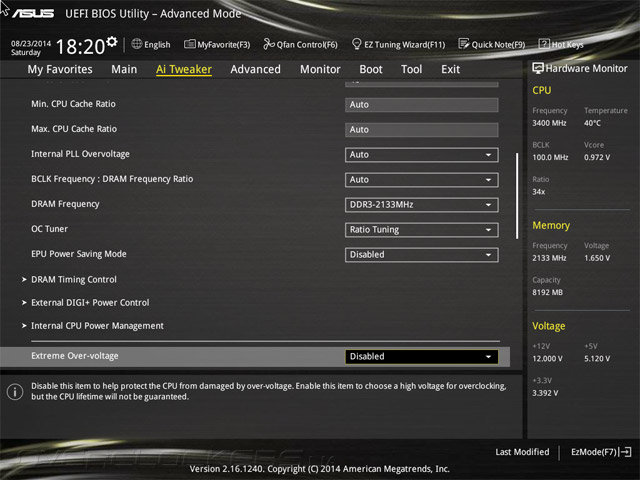Click the English language button
Viewport: 640px width, 480px height.
coord(151,44)
